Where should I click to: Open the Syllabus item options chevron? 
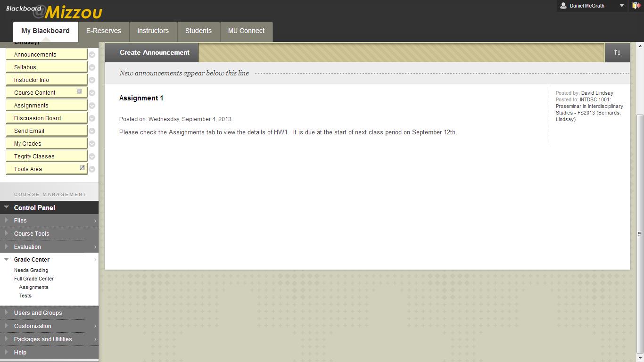92,67
